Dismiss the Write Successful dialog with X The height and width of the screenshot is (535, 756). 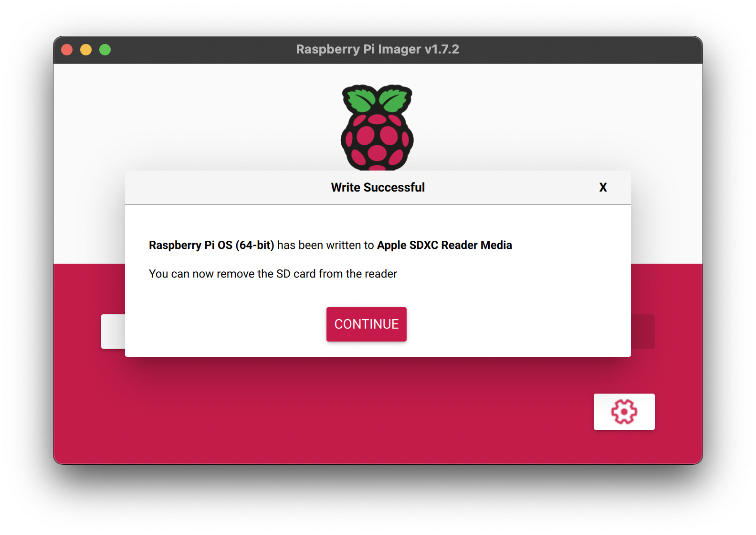(x=603, y=188)
